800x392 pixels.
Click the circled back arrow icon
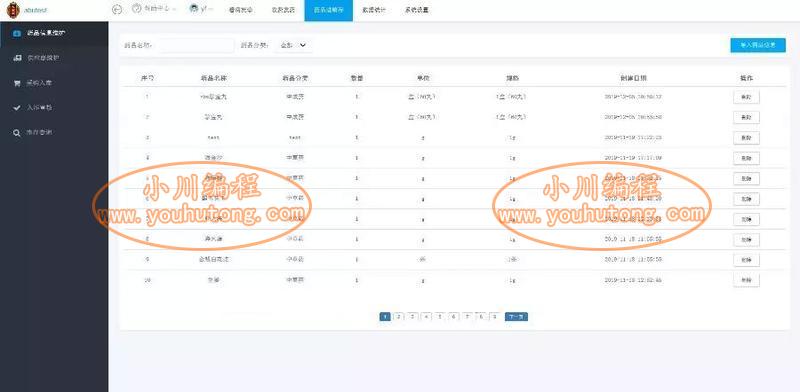point(117,9)
